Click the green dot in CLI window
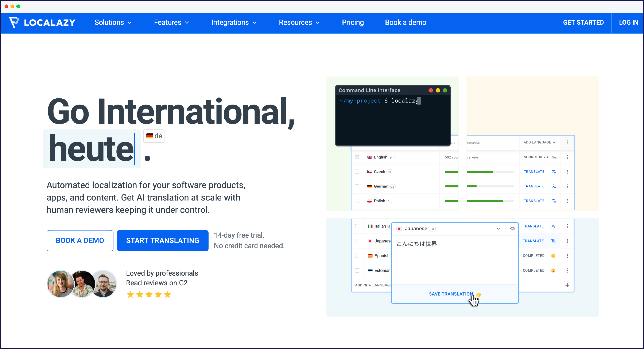The image size is (644, 349). pyautogui.click(x=445, y=90)
